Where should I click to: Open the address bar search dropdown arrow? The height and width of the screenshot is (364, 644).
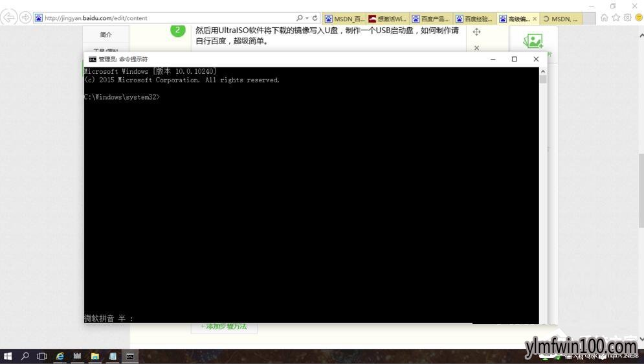(307, 18)
